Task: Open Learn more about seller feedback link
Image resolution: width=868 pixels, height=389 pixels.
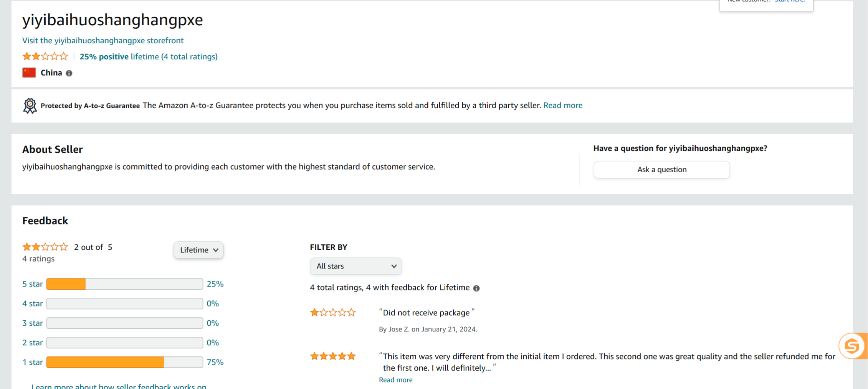Action: 119,386
